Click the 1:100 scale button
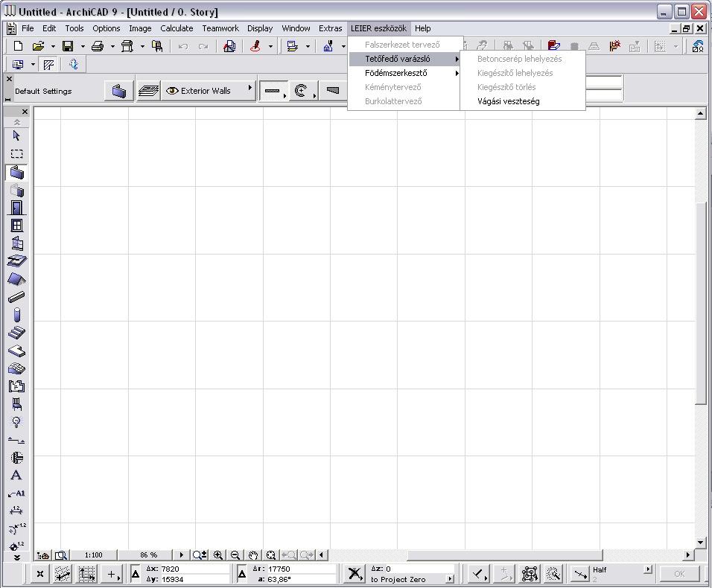Image resolution: width=712 pixels, height=588 pixels. coord(94,555)
